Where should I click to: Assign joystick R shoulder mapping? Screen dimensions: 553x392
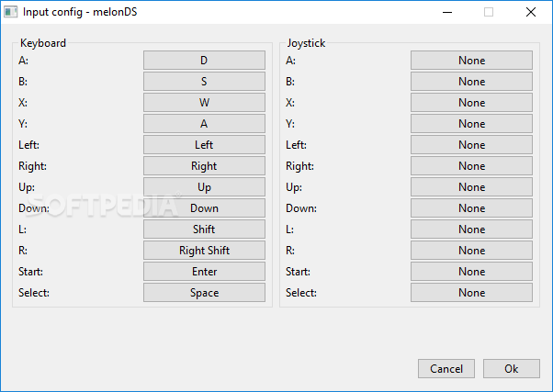click(x=471, y=251)
